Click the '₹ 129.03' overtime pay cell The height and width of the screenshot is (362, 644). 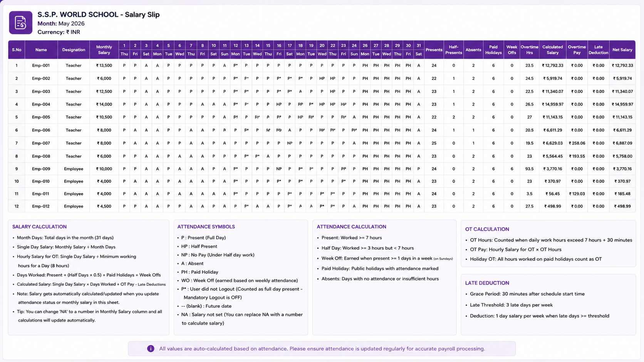click(x=577, y=194)
